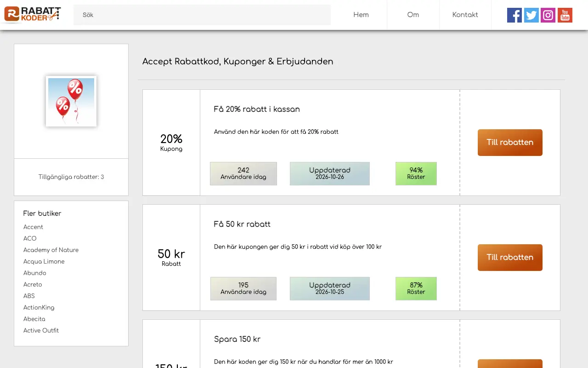Open the Active Outfit store link
Image resolution: width=588 pixels, height=368 pixels.
41,331
